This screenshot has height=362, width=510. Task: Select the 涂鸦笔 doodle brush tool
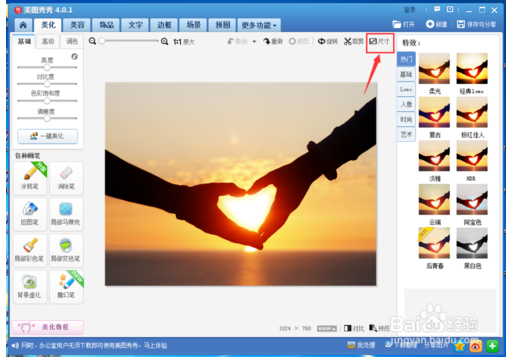point(30,178)
